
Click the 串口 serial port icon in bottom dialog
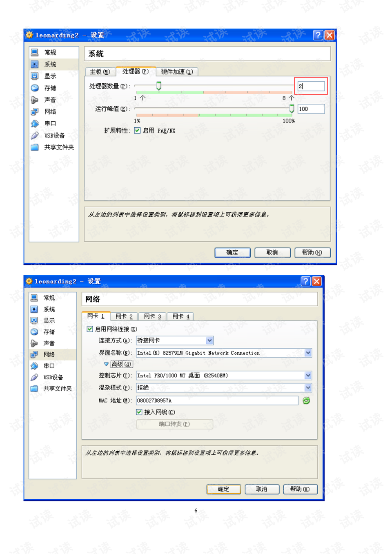(34, 366)
